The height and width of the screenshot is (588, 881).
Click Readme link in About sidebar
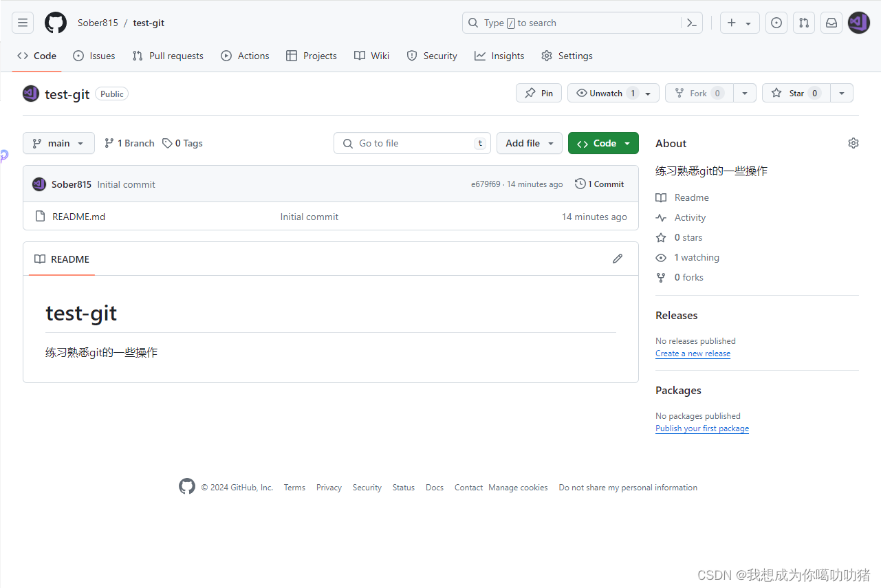click(x=682, y=197)
